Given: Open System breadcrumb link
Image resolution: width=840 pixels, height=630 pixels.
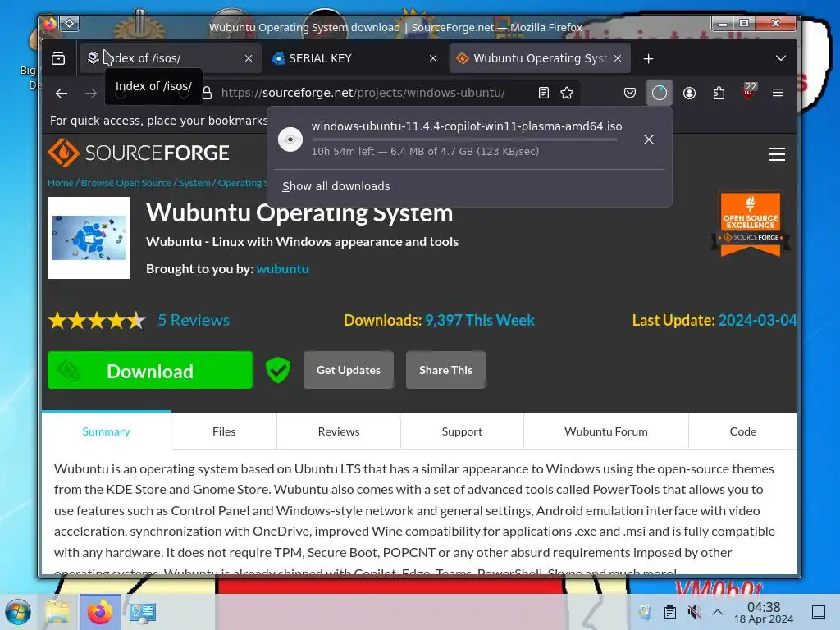Looking at the screenshot, I should [x=194, y=183].
